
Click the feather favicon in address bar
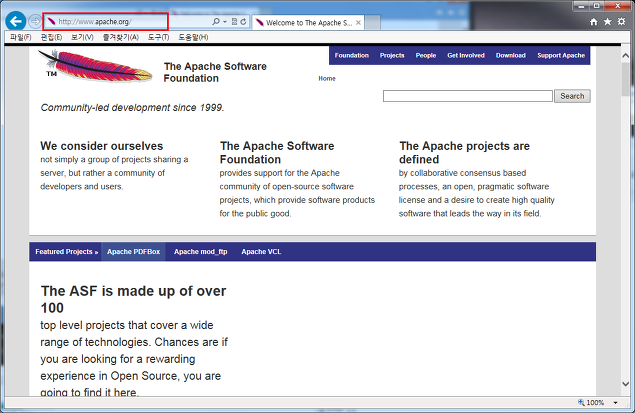(x=51, y=21)
